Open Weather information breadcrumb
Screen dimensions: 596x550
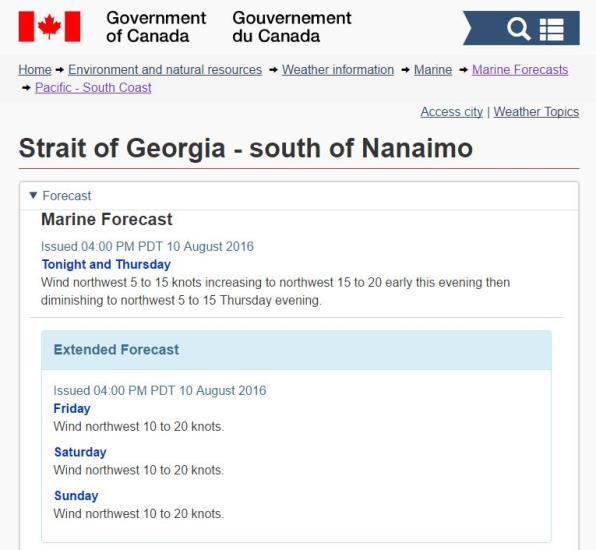click(338, 70)
